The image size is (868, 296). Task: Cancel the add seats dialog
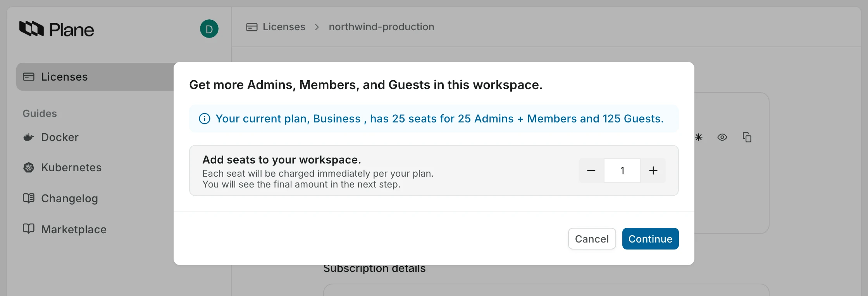click(x=592, y=239)
